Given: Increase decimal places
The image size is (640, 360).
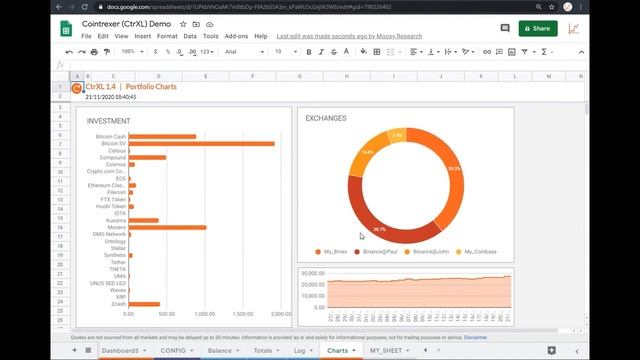Looking at the screenshot, I should pyautogui.click(x=192, y=52).
